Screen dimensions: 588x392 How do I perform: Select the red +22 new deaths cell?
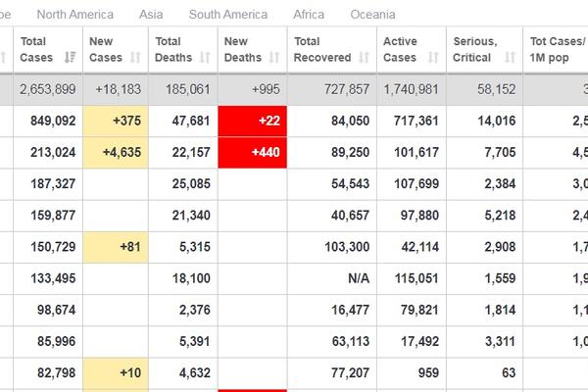pos(253,122)
